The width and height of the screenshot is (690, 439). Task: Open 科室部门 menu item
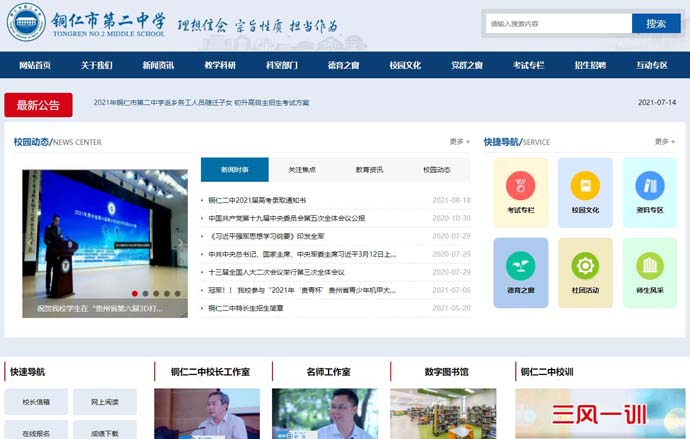coord(282,65)
